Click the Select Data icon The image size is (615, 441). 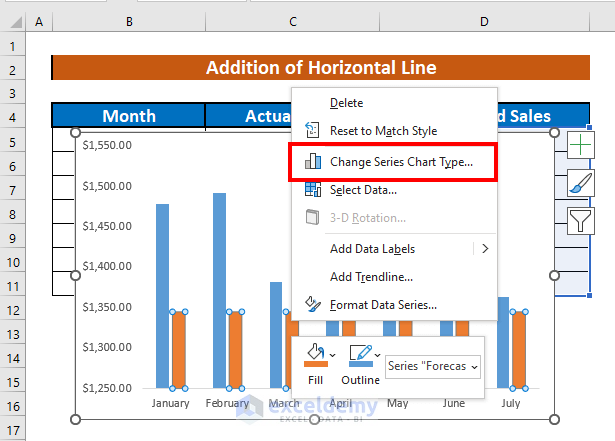312,190
